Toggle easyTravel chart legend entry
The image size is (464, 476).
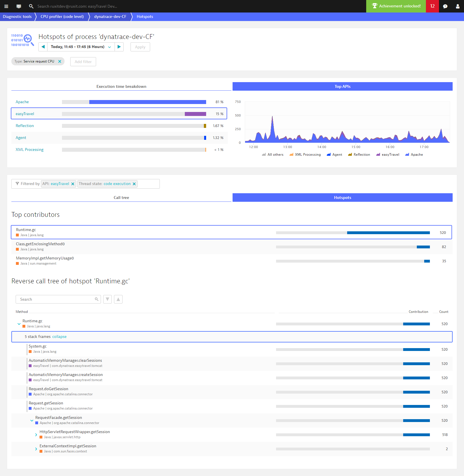388,155
